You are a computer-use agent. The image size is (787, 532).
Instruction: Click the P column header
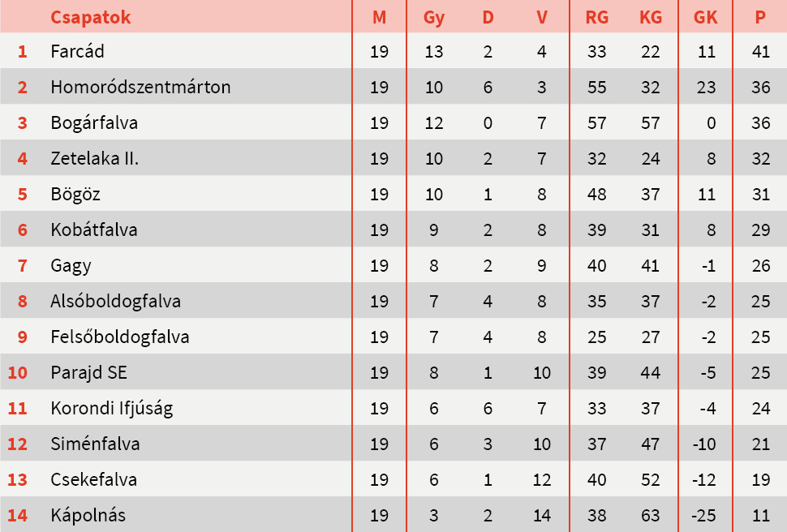[x=760, y=17]
